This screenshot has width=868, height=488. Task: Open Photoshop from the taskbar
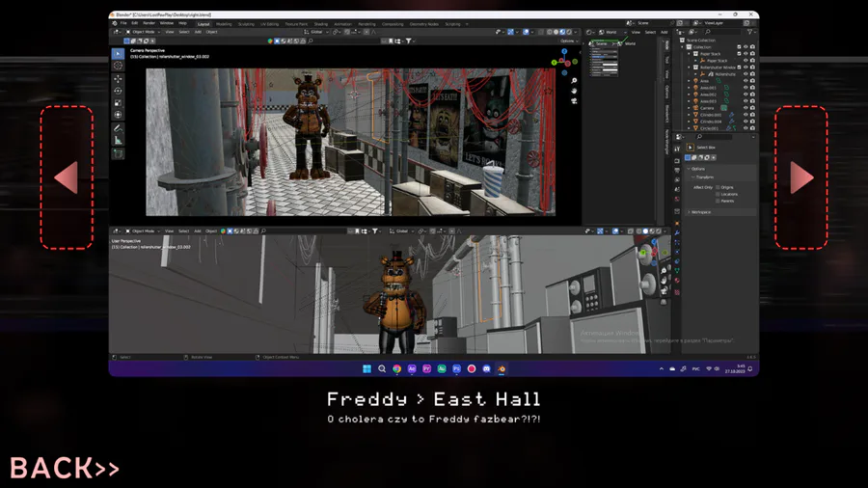(457, 368)
